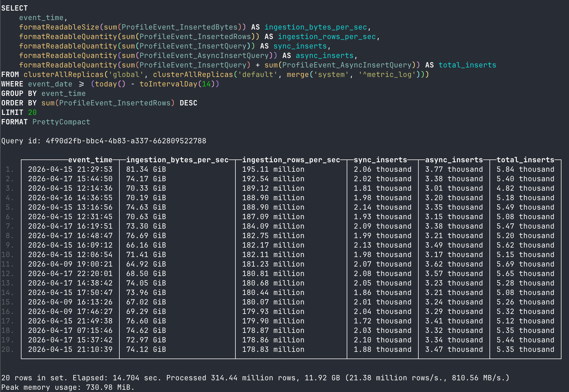Click timestamp 2026-04-17 15:37:42
Image resolution: width=569 pixels, height=392 pixels.
point(70,340)
